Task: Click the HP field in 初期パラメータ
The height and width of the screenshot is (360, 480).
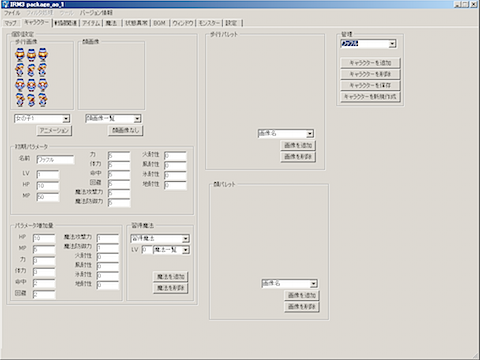Action: coord(48,186)
